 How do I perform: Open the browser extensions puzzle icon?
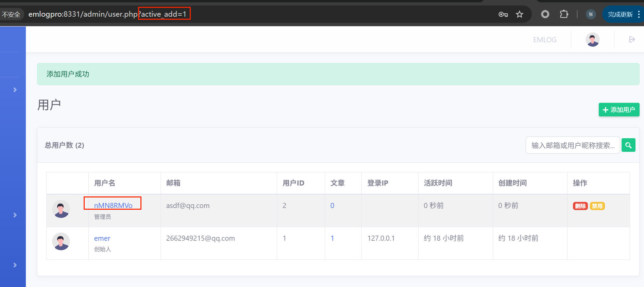564,14
